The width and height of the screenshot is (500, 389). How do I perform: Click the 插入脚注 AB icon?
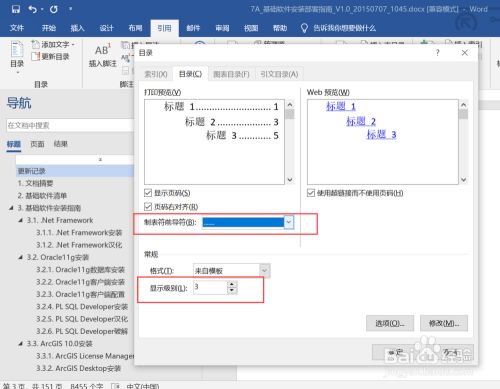(102, 50)
